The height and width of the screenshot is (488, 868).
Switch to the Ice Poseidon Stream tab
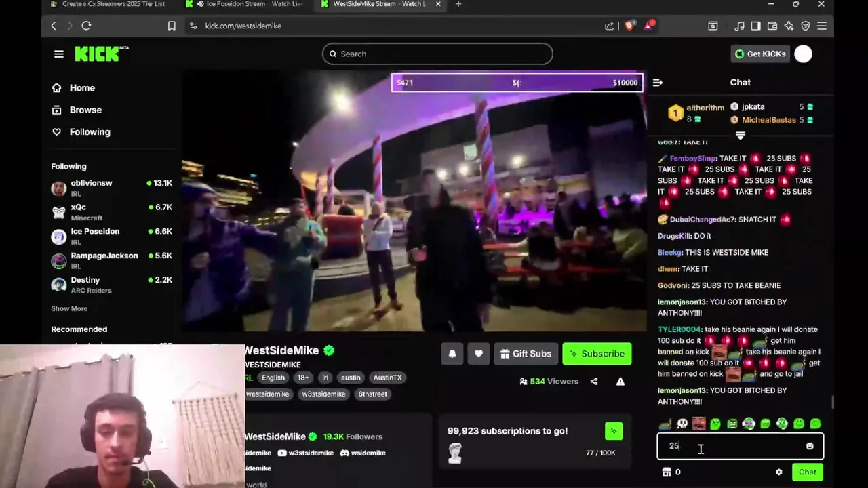pyautogui.click(x=247, y=4)
